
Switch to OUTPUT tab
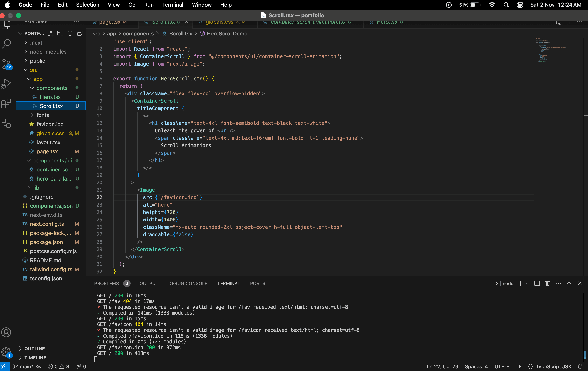[149, 283]
